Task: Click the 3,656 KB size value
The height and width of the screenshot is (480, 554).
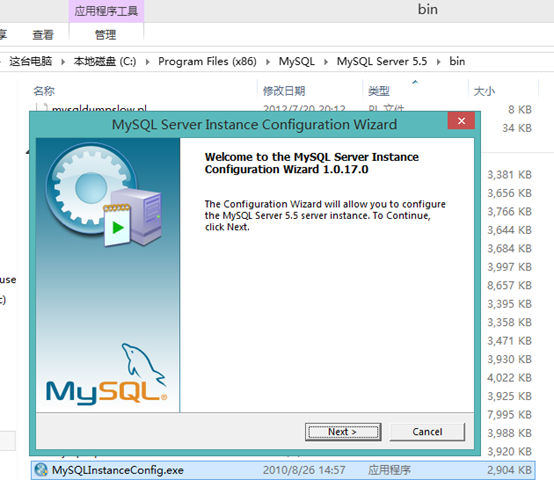Action: 509,193
